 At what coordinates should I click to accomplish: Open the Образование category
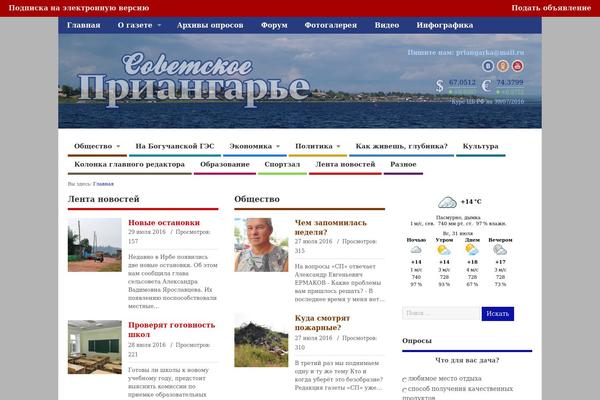tap(225, 164)
